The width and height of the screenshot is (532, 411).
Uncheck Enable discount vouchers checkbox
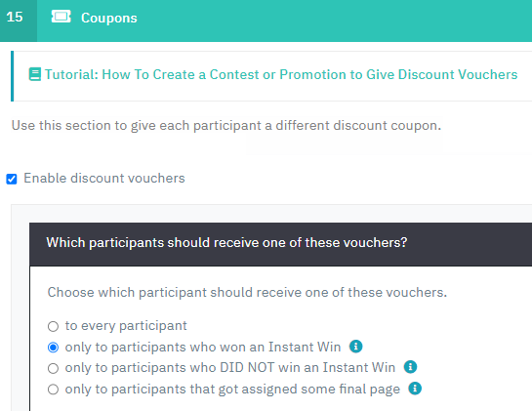12,179
